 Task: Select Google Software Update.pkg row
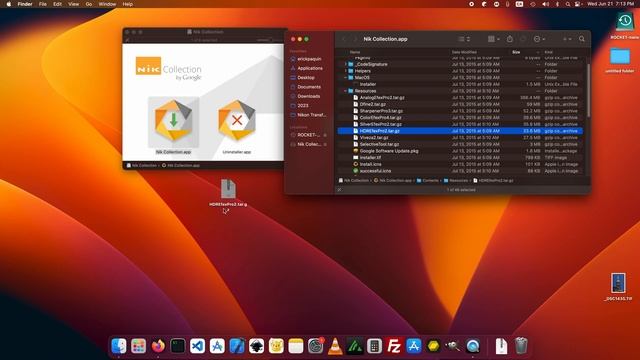tap(460, 151)
